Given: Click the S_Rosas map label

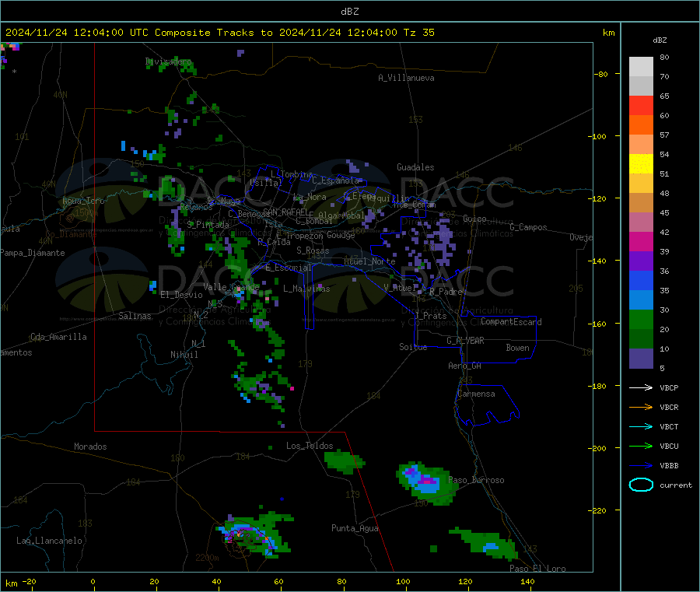Looking at the screenshot, I should tap(313, 250).
